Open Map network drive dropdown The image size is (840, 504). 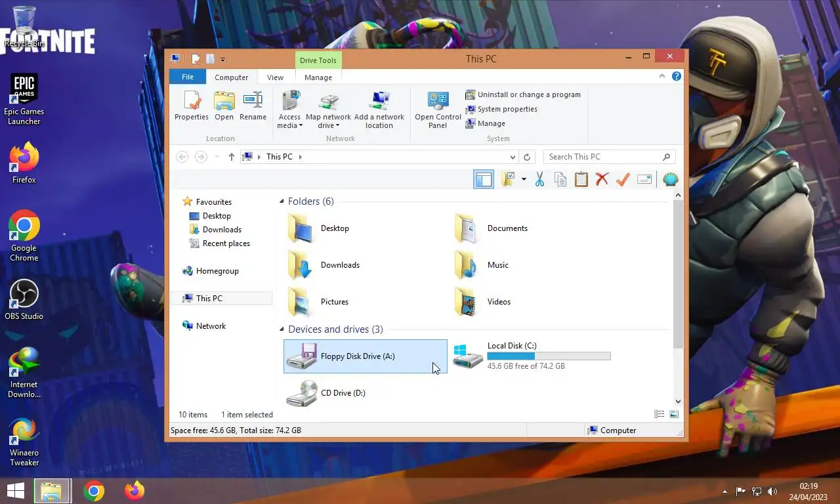click(328, 110)
